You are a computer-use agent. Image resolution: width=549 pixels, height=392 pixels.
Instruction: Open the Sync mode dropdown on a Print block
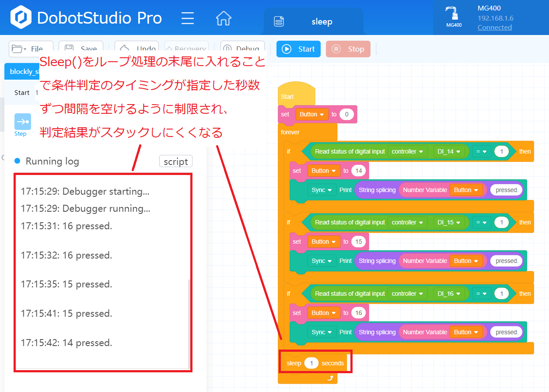[322, 189]
